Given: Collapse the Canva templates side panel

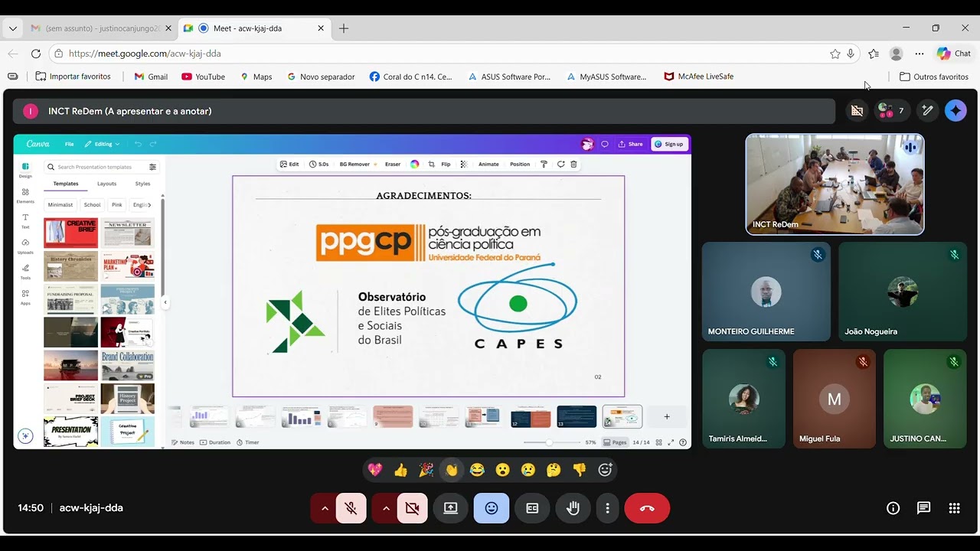Looking at the screenshot, I should point(165,302).
